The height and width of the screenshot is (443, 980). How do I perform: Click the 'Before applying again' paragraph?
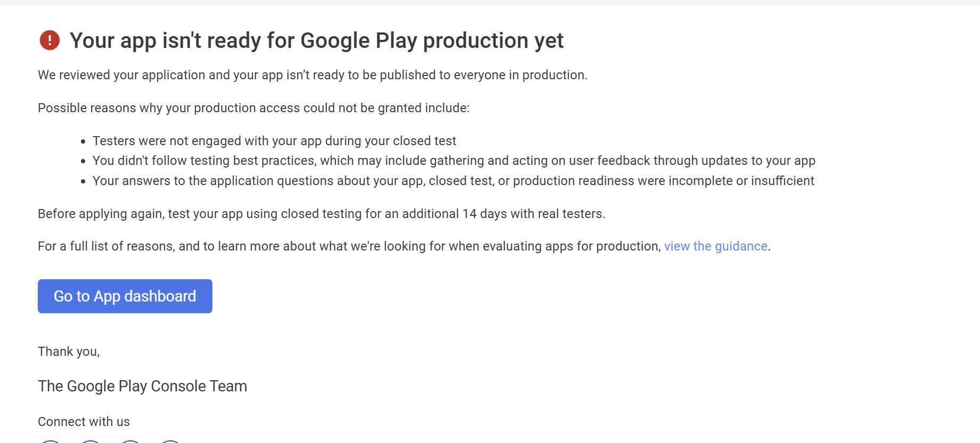[x=322, y=214]
